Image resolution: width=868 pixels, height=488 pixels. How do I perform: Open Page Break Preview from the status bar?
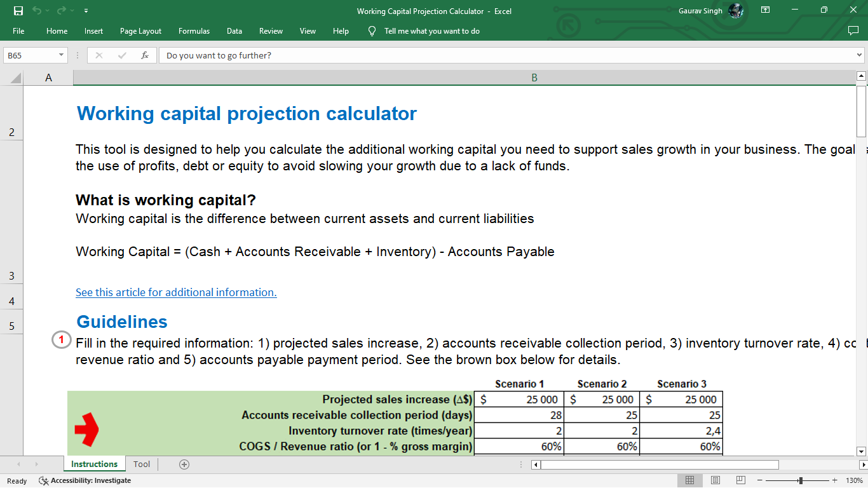click(x=740, y=480)
